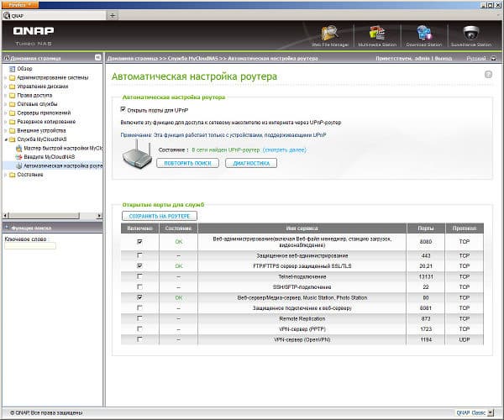Expand the Серверы приложений tree node
Viewport: 504px width, 420px height.
(6, 113)
